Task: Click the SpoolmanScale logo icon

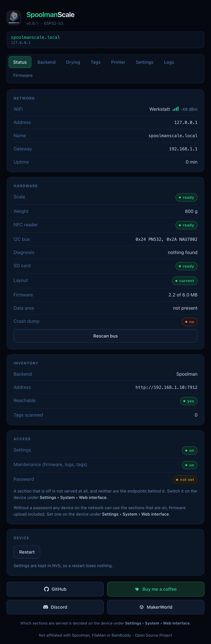Action: tap(14, 18)
